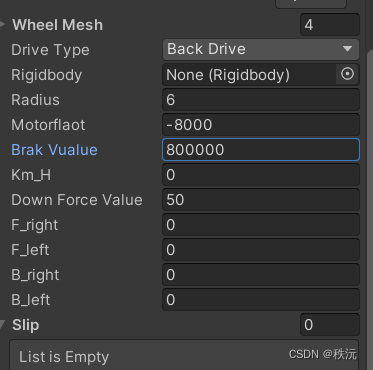The width and height of the screenshot is (373, 370).
Task: Expand the Wheel Mesh foldout arrow
Action: point(2,24)
